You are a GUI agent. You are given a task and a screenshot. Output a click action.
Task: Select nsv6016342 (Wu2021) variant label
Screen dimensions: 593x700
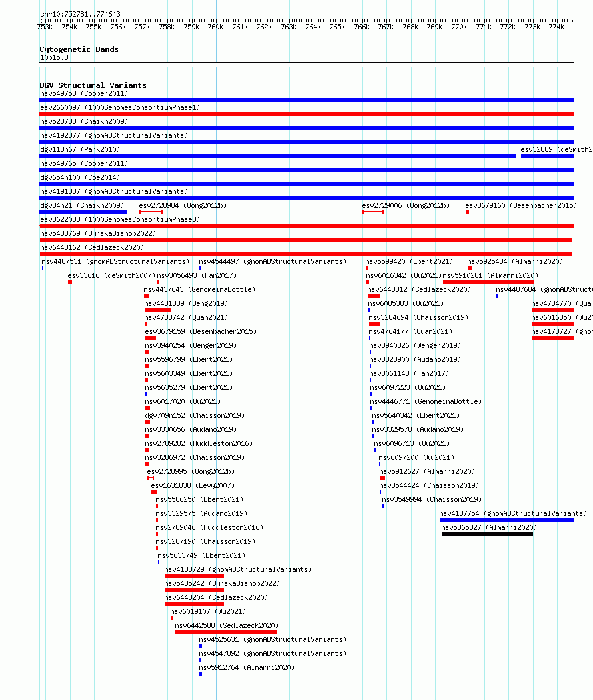coord(404,275)
